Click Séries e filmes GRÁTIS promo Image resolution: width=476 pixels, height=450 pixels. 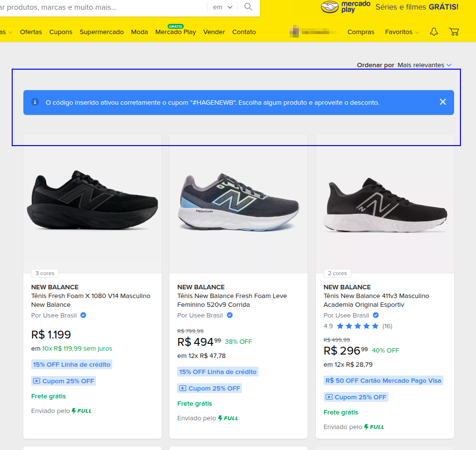pyautogui.click(x=417, y=7)
